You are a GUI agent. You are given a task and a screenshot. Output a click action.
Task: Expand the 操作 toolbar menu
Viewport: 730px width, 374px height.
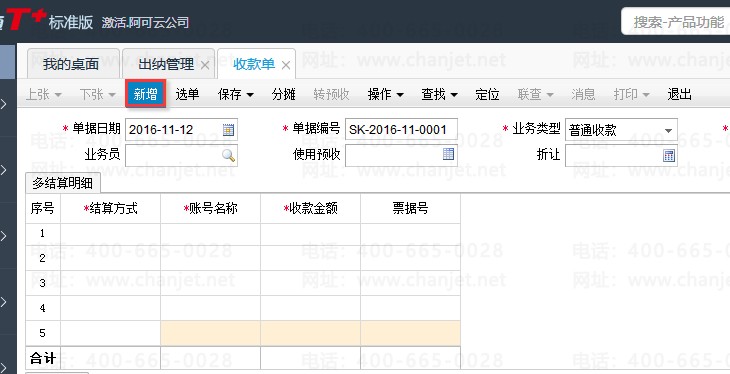tap(385, 95)
